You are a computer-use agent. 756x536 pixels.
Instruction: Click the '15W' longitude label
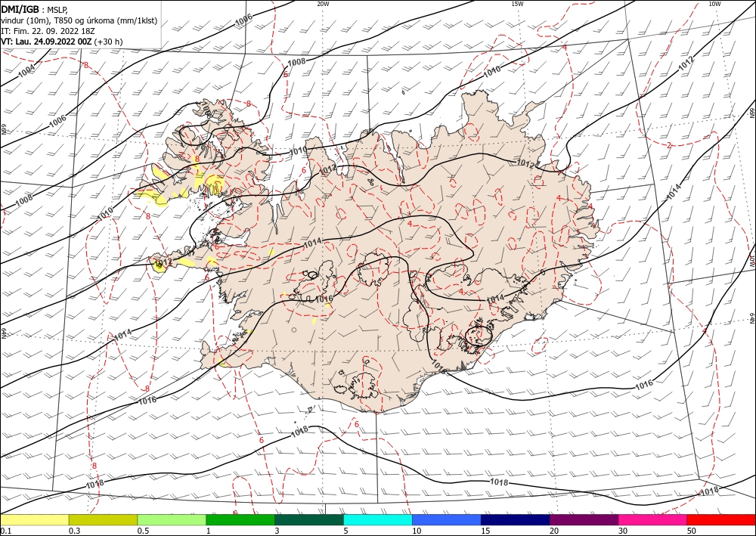(x=517, y=4)
